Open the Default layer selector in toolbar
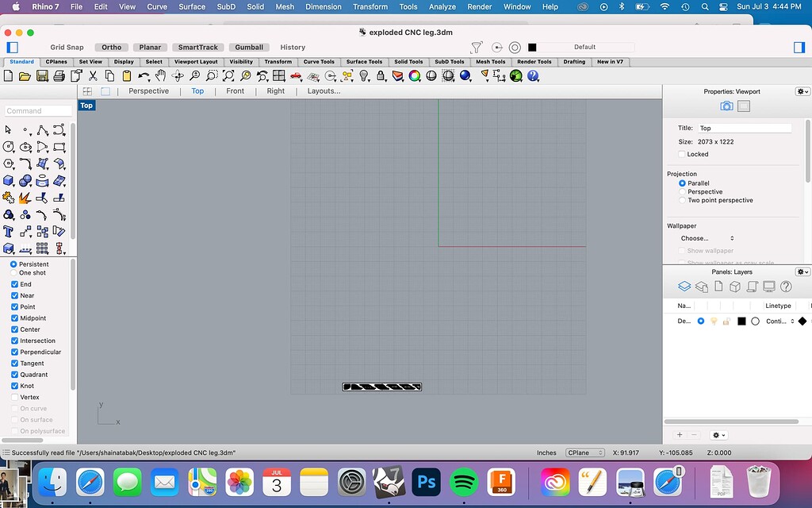 pyautogui.click(x=585, y=47)
